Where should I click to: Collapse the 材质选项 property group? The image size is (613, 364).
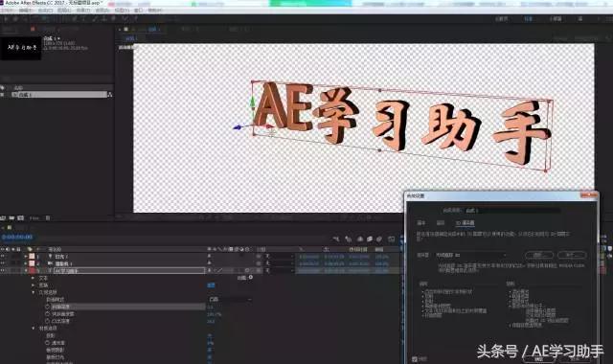33,329
